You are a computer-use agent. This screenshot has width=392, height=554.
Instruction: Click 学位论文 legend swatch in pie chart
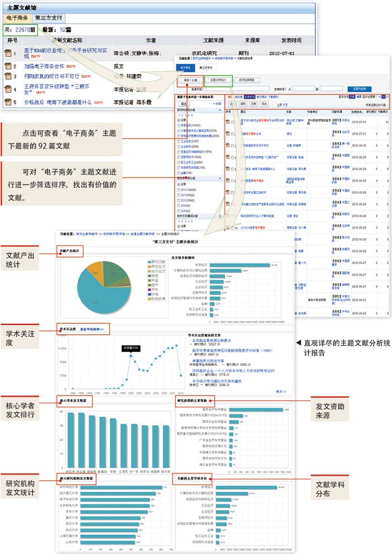click(149, 267)
